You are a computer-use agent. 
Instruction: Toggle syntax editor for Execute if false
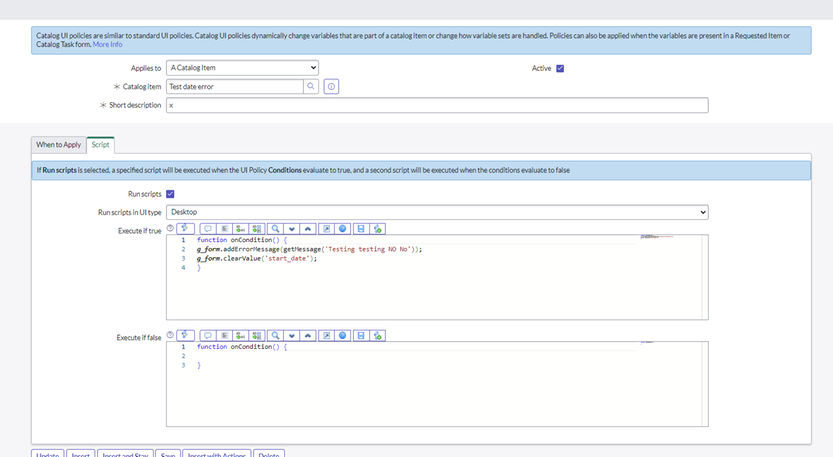185,335
